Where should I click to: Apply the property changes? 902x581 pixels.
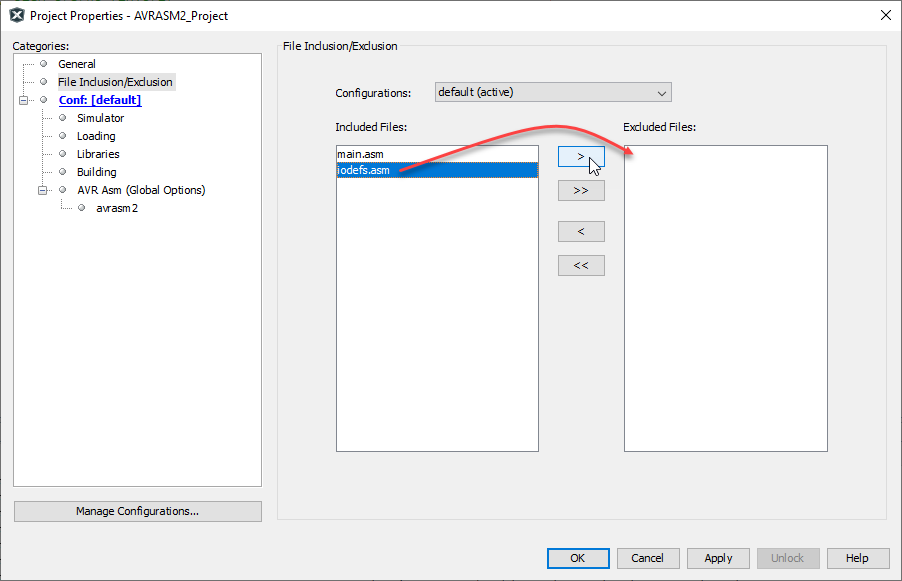(x=718, y=558)
